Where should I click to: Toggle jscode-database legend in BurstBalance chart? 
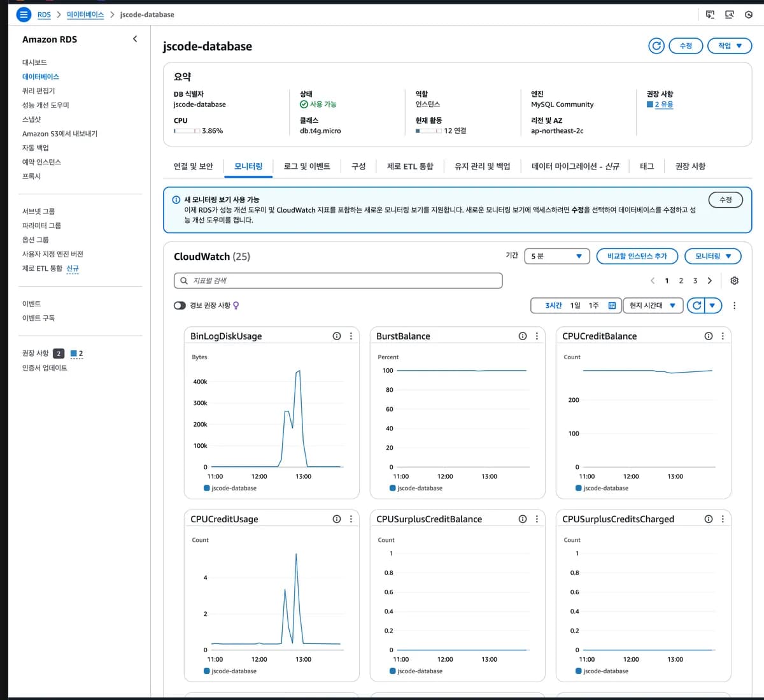click(416, 489)
